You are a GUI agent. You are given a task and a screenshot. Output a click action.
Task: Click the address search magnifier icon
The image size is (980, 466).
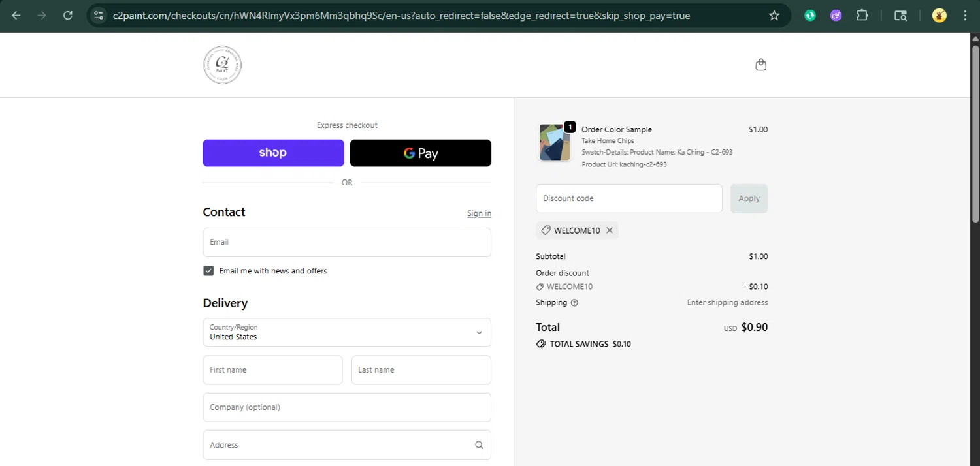pyautogui.click(x=479, y=445)
